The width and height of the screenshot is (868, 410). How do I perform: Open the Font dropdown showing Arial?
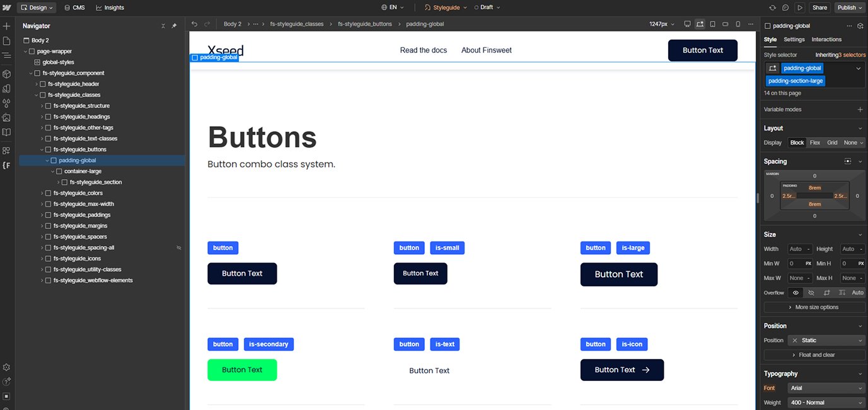826,388
